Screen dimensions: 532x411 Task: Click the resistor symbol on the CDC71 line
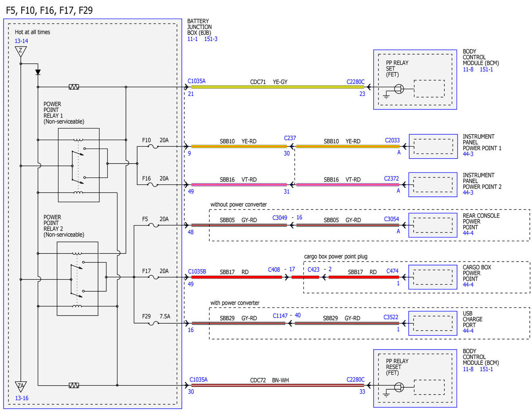pyautogui.click(x=74, y=87)
